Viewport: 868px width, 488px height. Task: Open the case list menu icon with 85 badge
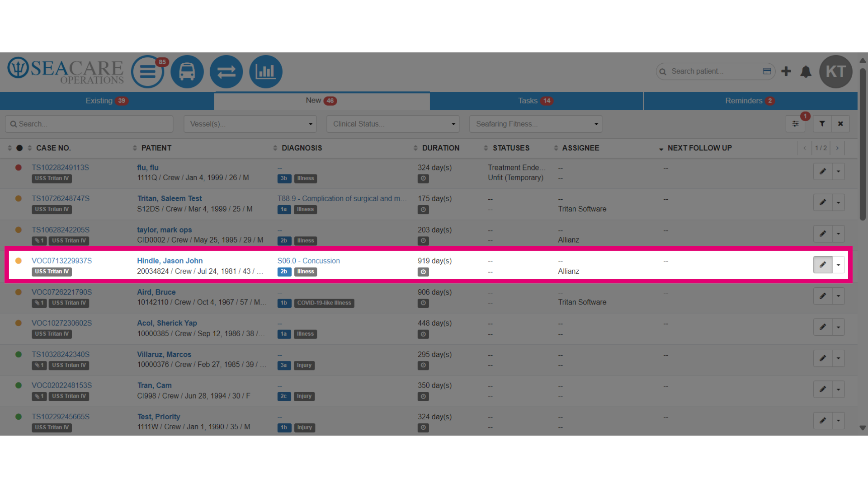(148, 71)
